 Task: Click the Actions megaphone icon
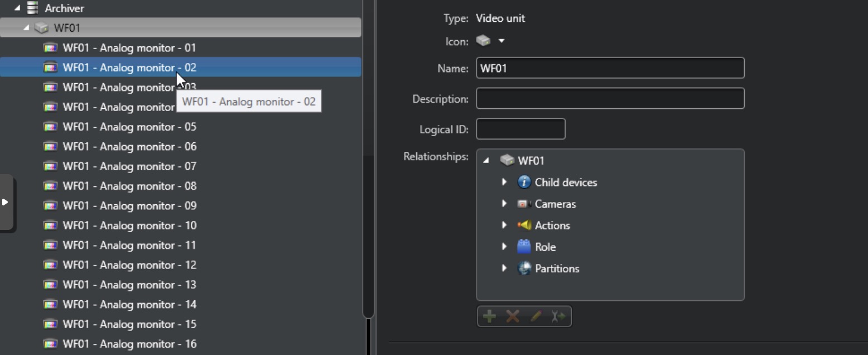pos(524,225)
